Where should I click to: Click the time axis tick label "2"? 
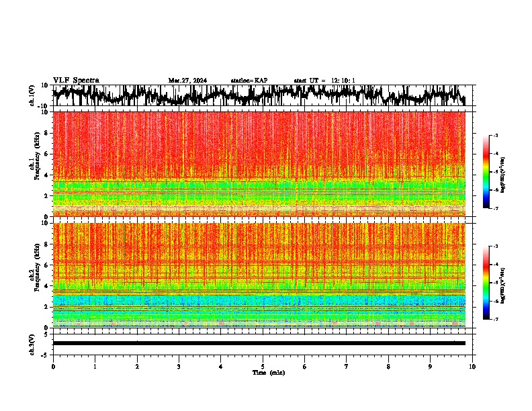(x=137, y=367)
